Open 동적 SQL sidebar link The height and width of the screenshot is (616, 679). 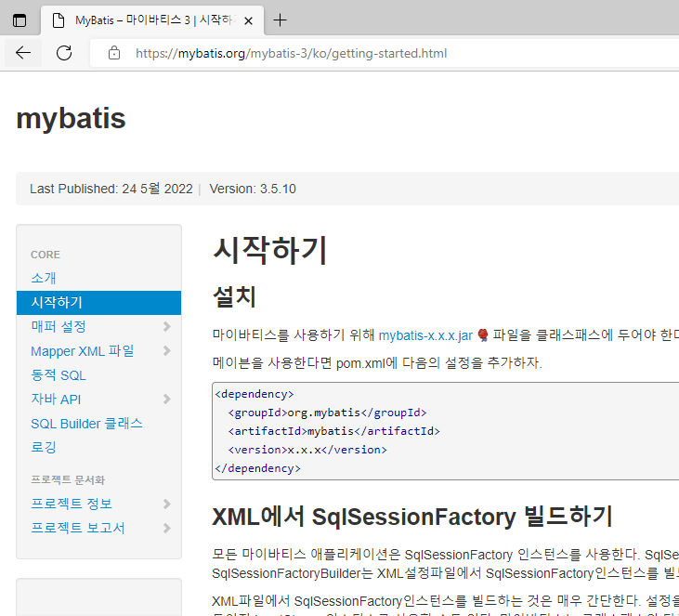point(59,374)
